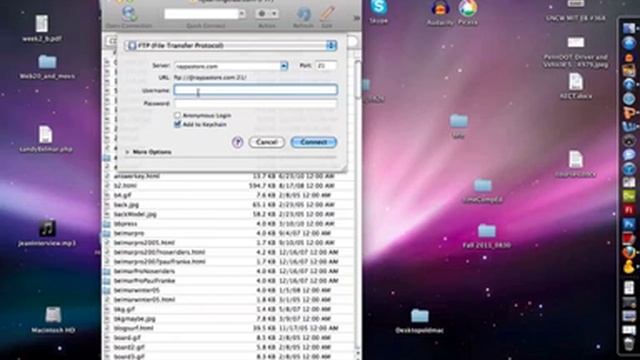640x360 pixels.
Task: Open Finder from the Dock
Action: (x=629, y=28)
